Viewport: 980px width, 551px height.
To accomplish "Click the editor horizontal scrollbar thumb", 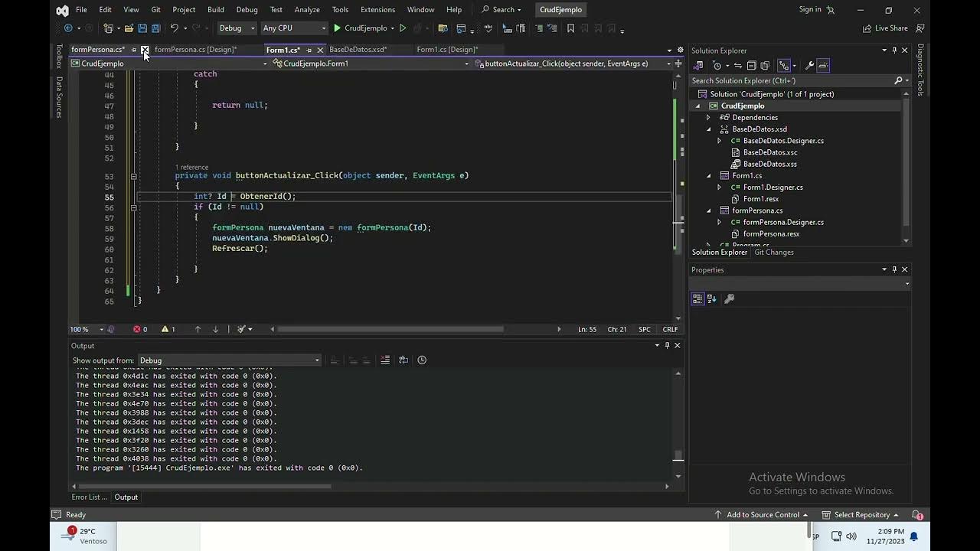I will click(390, 329).
